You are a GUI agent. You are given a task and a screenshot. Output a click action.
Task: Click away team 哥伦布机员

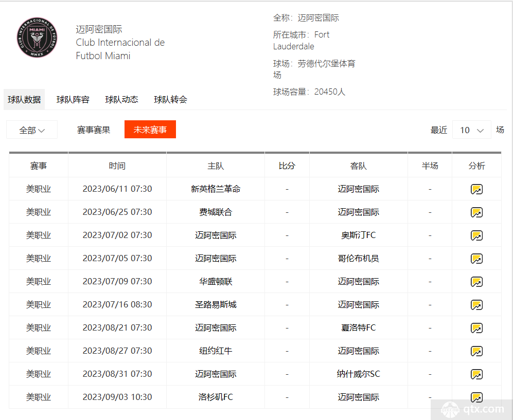(358, 258)
